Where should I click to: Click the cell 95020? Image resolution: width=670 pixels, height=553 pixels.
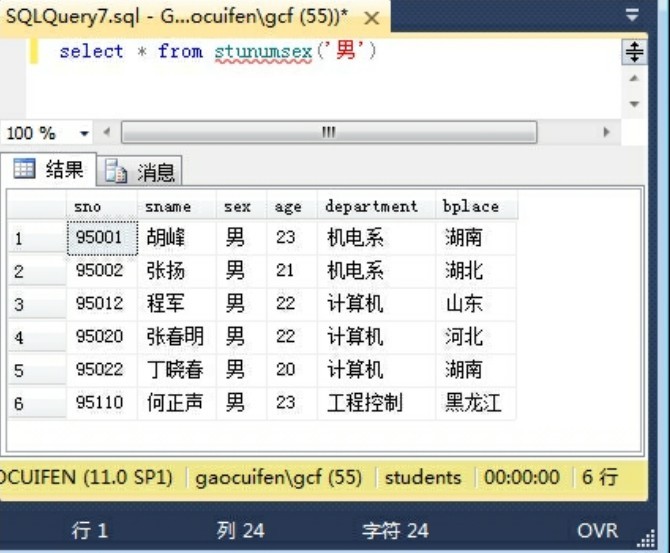coord(102,337)
